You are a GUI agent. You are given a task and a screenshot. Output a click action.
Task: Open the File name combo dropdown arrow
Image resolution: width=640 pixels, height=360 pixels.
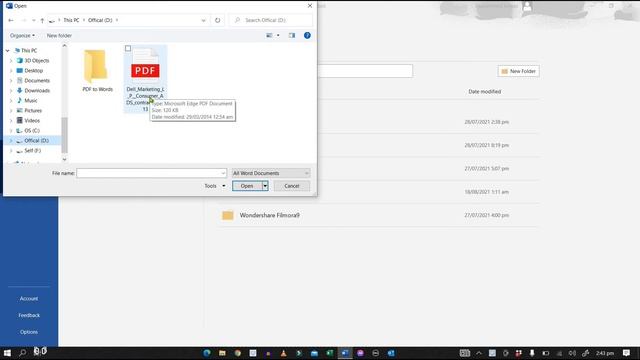click(x=223, y=173)
